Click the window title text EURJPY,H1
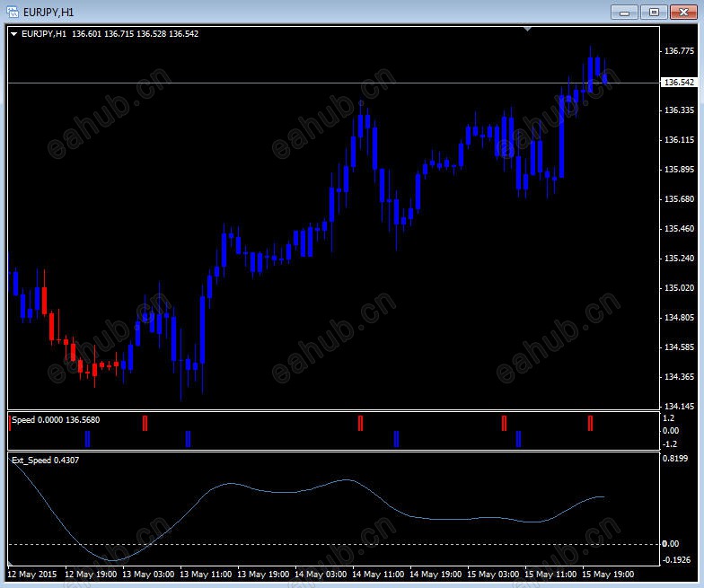Image resolution: width=704 pixels, height=588 pixels. (x=48, y=13)
